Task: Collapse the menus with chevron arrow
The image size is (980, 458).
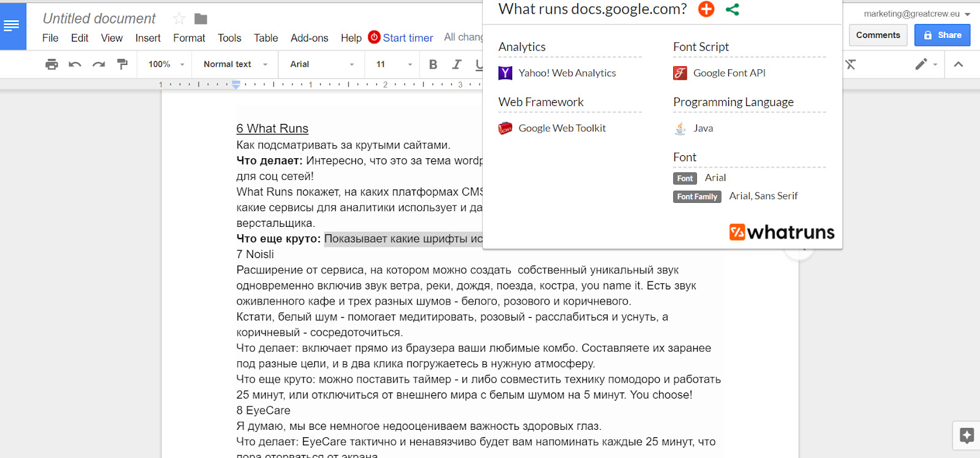Action: (x=959, y=64)
